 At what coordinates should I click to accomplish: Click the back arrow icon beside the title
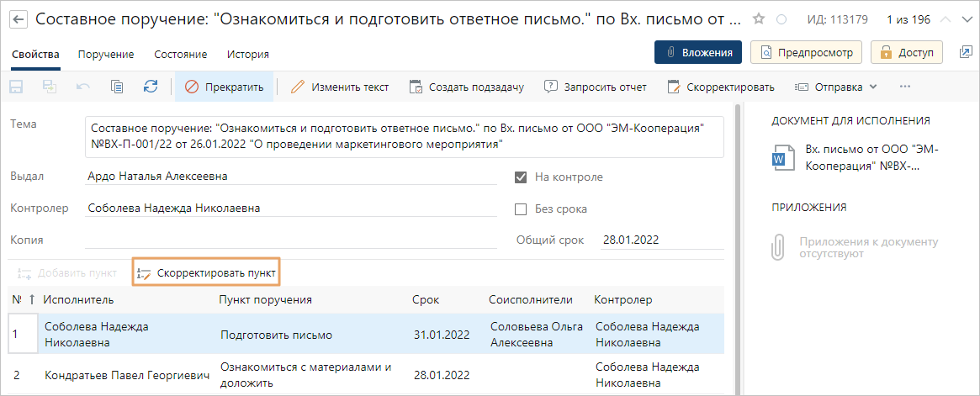18,19
